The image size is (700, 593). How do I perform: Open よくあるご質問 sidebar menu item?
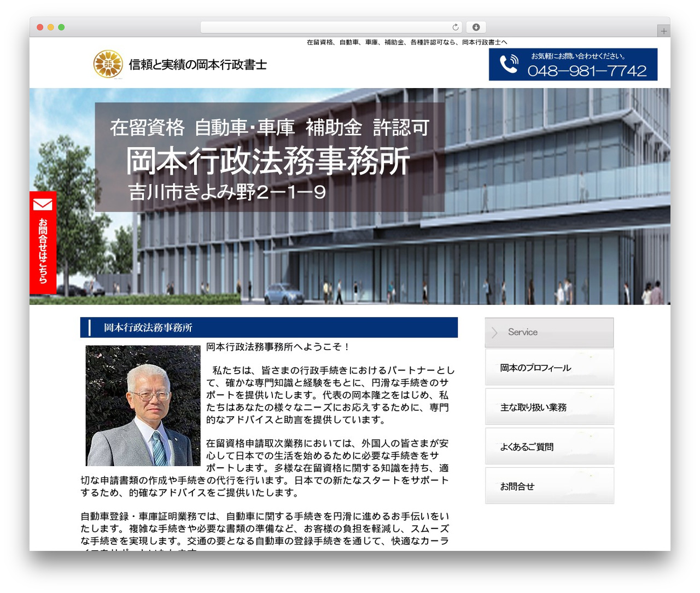549,446
